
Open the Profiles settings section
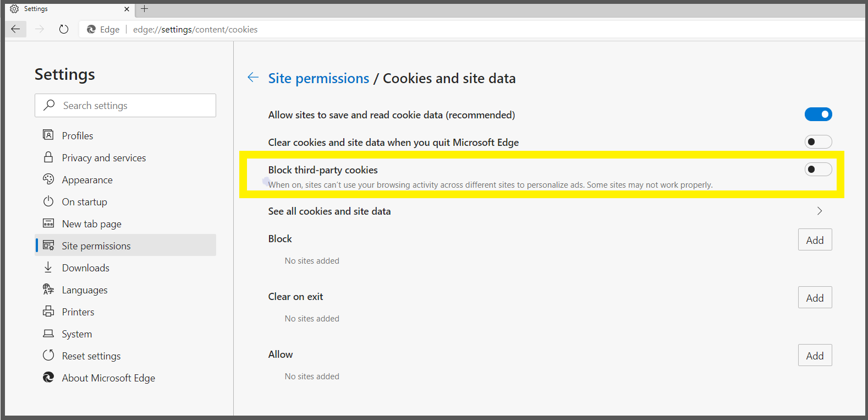click(x=125, y=135)
